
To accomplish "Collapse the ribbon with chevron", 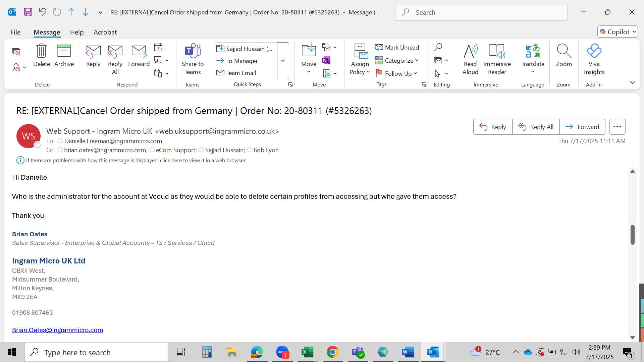I will pos(633,82).
